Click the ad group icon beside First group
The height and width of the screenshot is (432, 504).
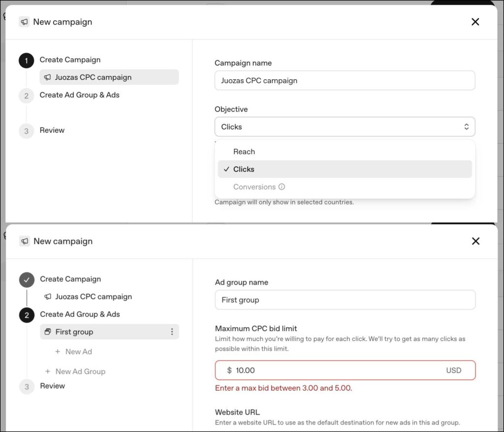(48, 332)
